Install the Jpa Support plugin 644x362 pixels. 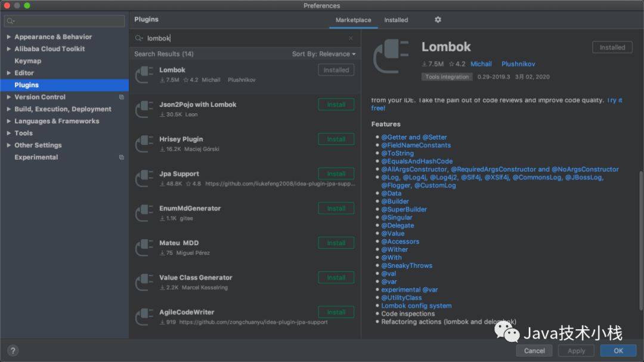click(x=336, y=174)
